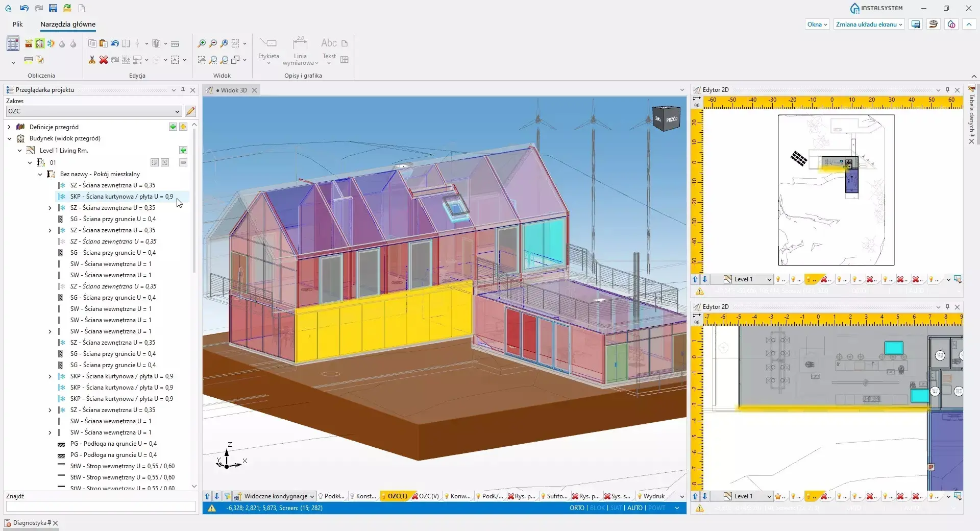Image resolution: width=980 pixels, height=531 pixels.
Task: Click the Etykieta label tool
Action: (x=268, y=49)
